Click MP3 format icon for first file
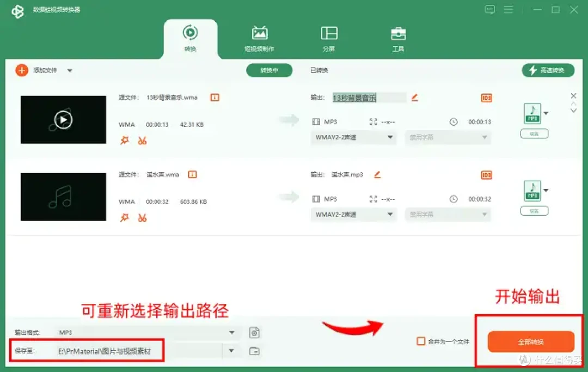Image resolution: width=588 pixels, height=372 pixels. coord(532,114)
